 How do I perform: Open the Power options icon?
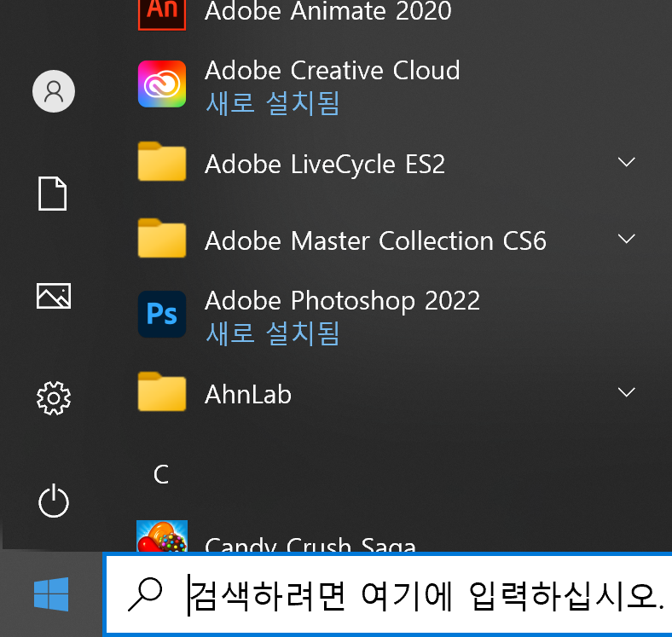54,501
